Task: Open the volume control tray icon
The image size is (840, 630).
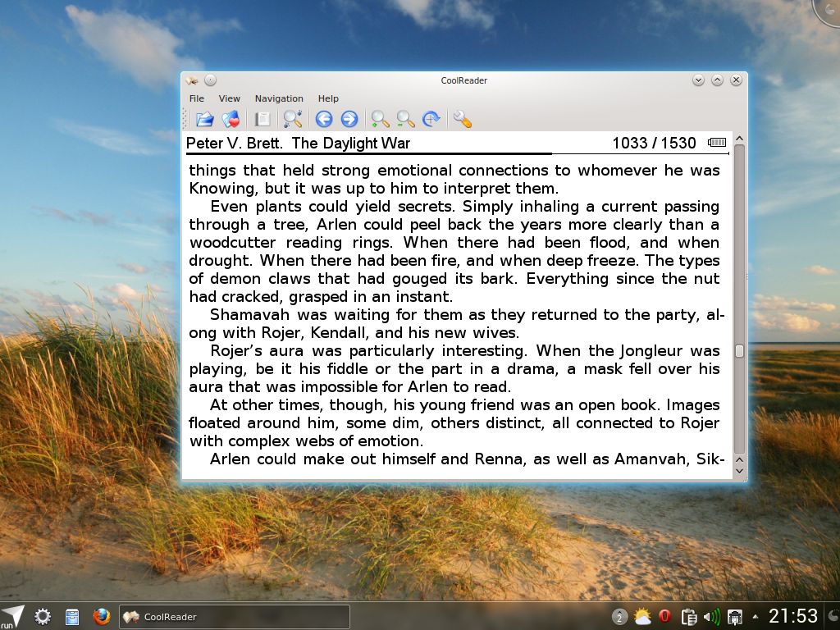Action: pyautogui.click(x=712, y=617)
